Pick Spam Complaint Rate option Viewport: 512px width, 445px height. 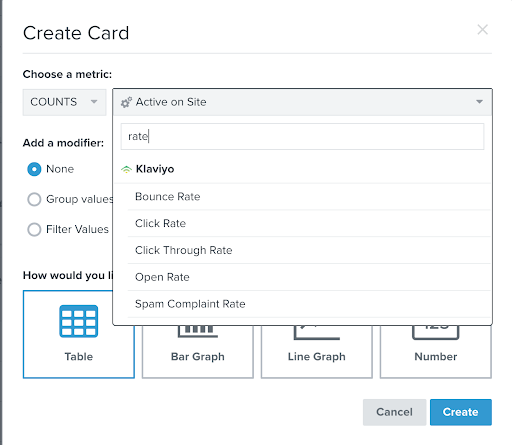(x=309, y=304)
